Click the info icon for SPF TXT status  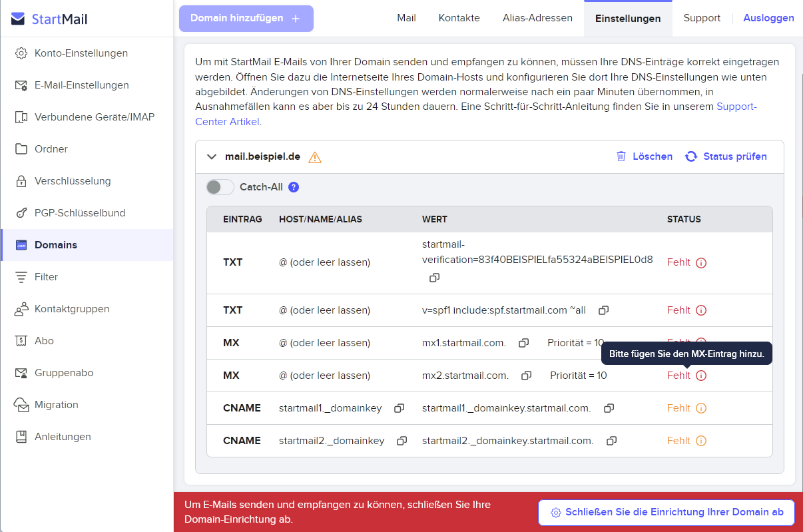tap(701, 310)
